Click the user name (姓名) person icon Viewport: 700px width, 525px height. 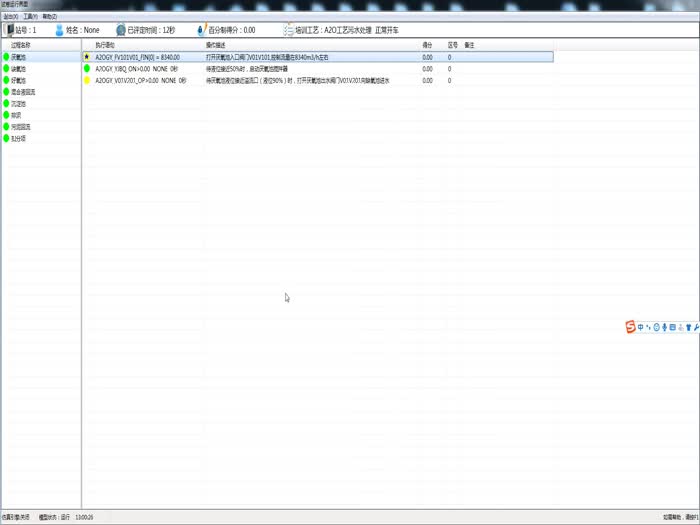(x=59, y=31)
